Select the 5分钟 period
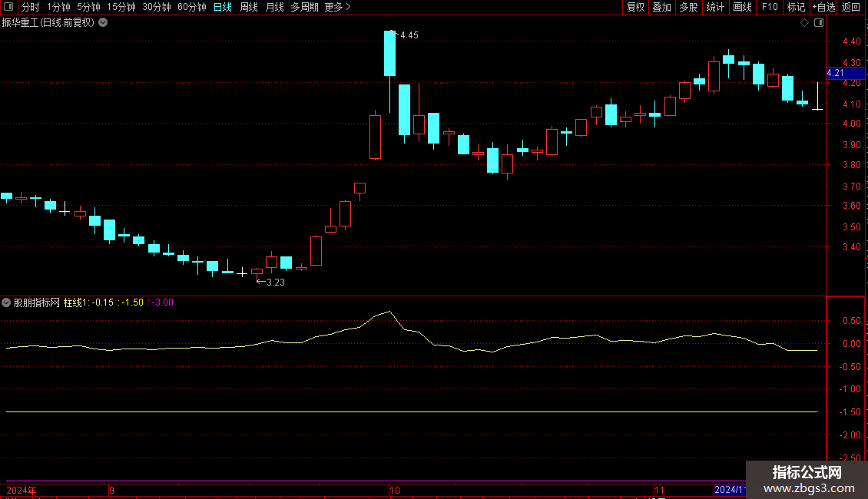This screenshot has width=868, height=499. coord(88,7)
